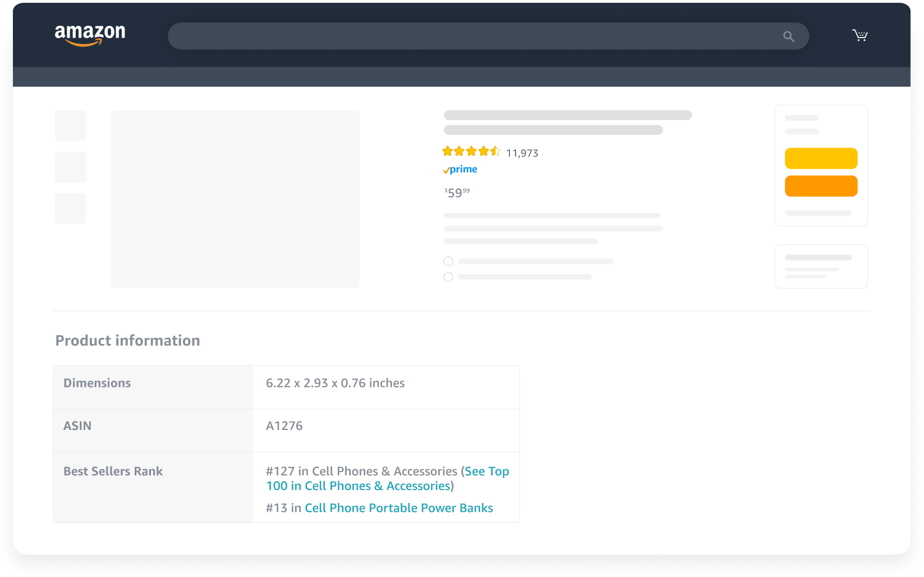The image size is (924, 577).
Task: Open Cell Phone Portable Power Banks link
Action: click(398, 507)
